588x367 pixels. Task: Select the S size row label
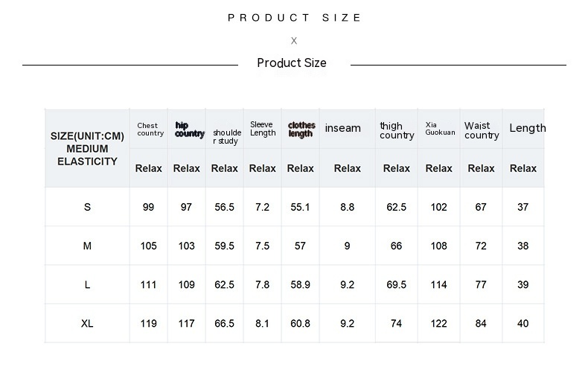(x=87, y=207)
